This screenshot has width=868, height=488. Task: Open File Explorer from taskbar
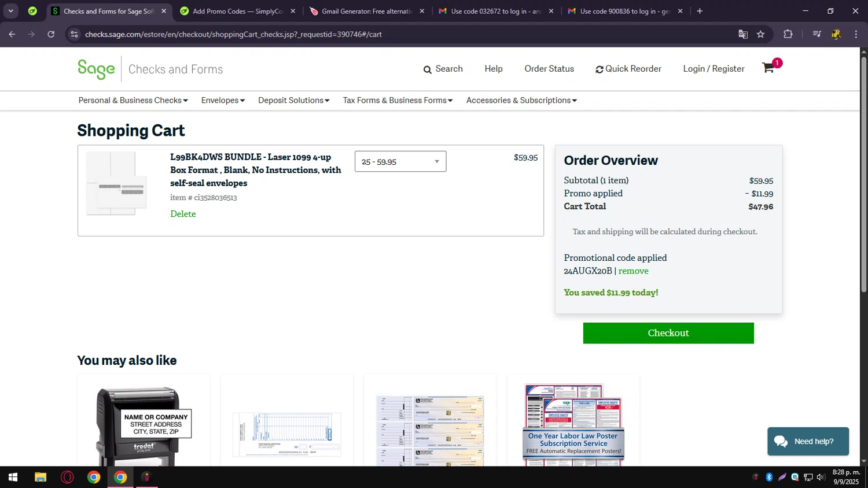tap(40, 477)
